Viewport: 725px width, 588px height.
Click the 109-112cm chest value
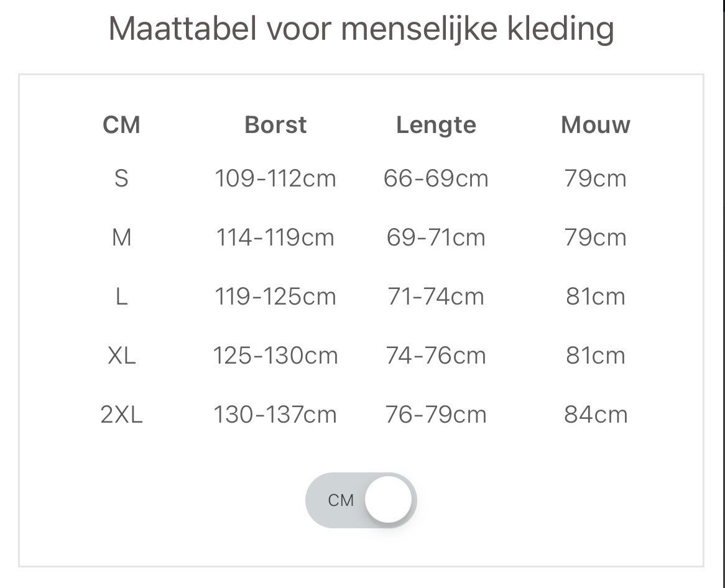tap(275, 179)
